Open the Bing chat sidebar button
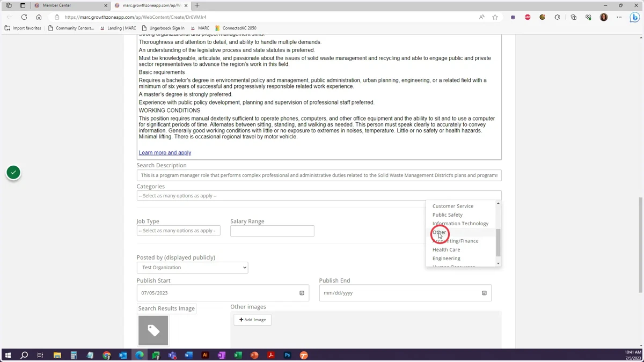This screenshot has height=362, width=644. click(635, 17)
